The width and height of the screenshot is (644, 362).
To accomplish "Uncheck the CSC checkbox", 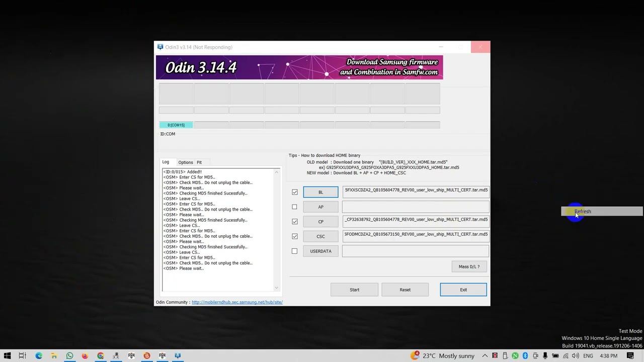I will pos(295,236).
